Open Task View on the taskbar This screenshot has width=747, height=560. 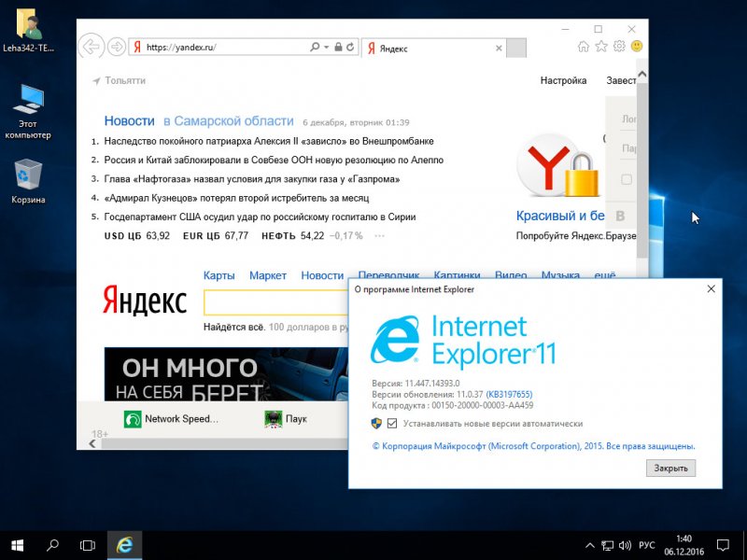click(88, 545)
